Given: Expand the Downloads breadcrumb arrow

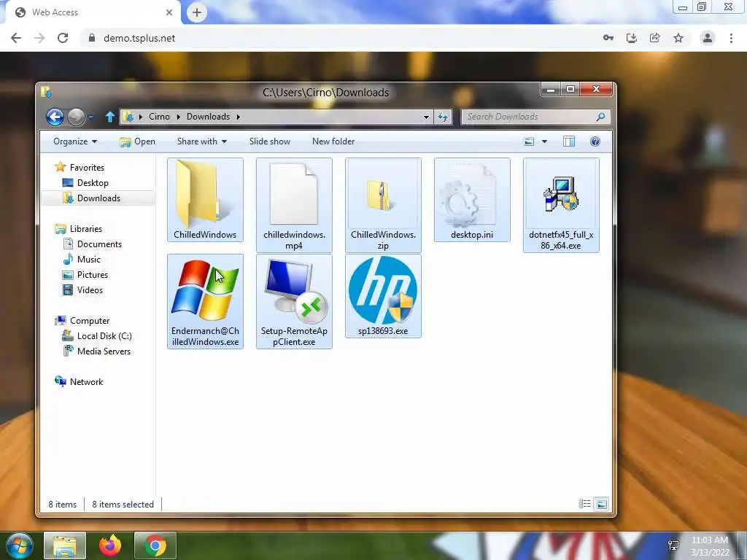Looking at the screenshot, I should 239,117.
